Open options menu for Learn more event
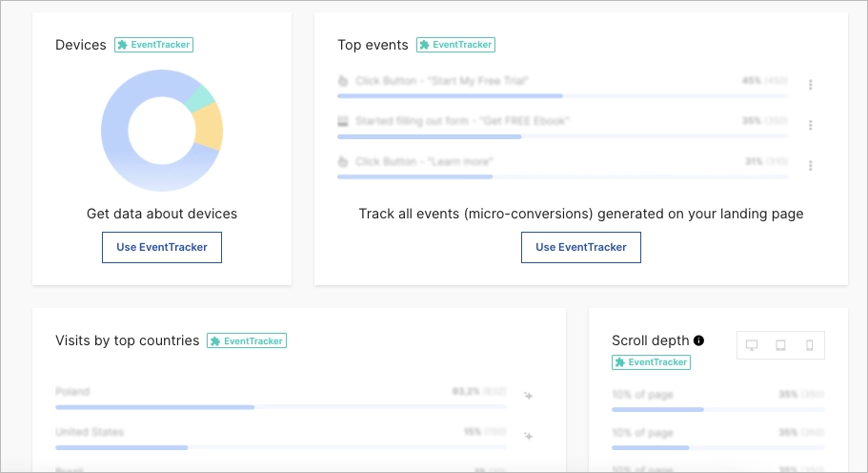 (x=811, y=166)
